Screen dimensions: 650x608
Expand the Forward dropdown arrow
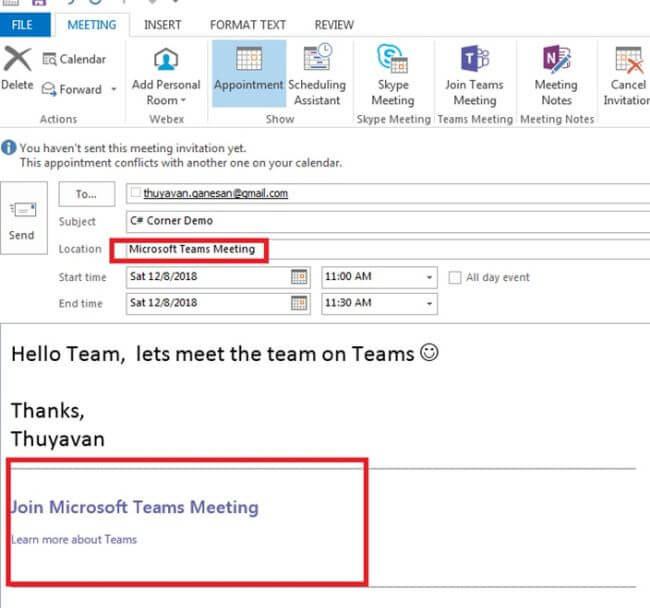point(114,89)
